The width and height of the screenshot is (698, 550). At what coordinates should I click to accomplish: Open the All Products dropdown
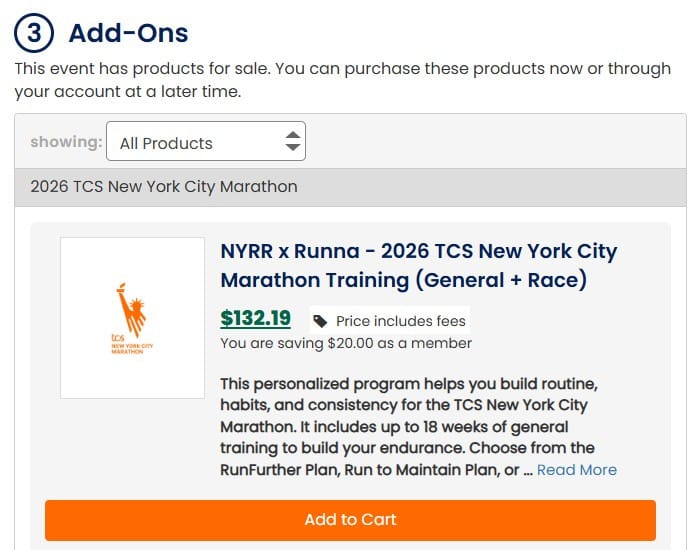click(x=205, y=142)
